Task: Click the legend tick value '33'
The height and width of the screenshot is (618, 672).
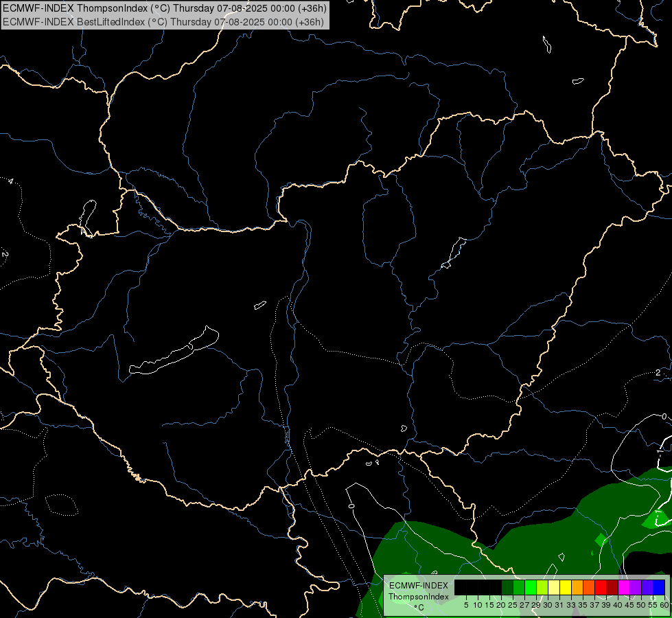Action: click(x=571, y=605)
